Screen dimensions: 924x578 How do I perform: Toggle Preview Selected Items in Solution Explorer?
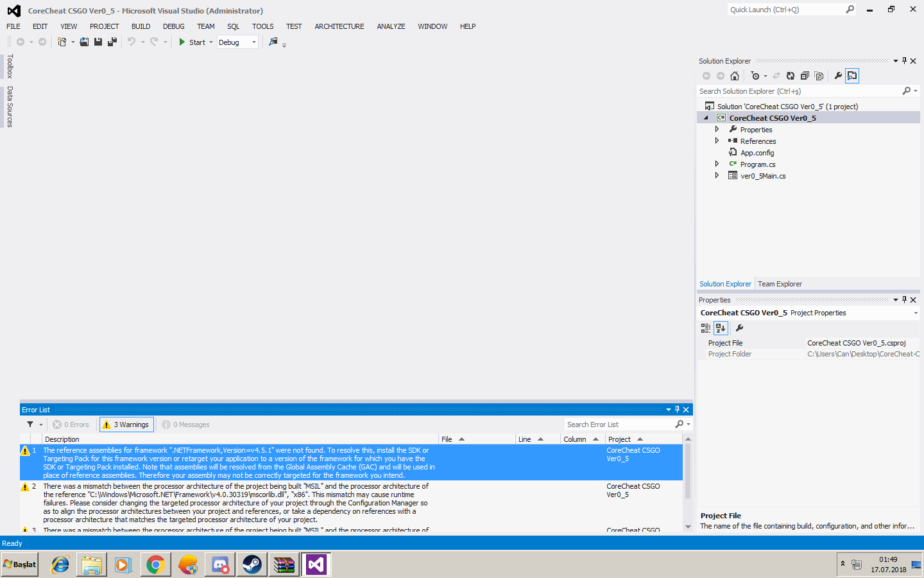coord(852,76)
